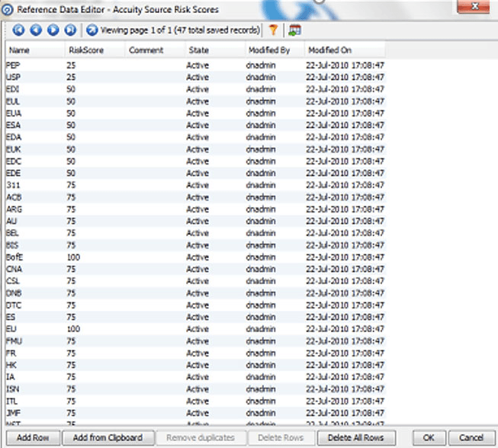Select the FR row name
498x448 pixels.
11,353
